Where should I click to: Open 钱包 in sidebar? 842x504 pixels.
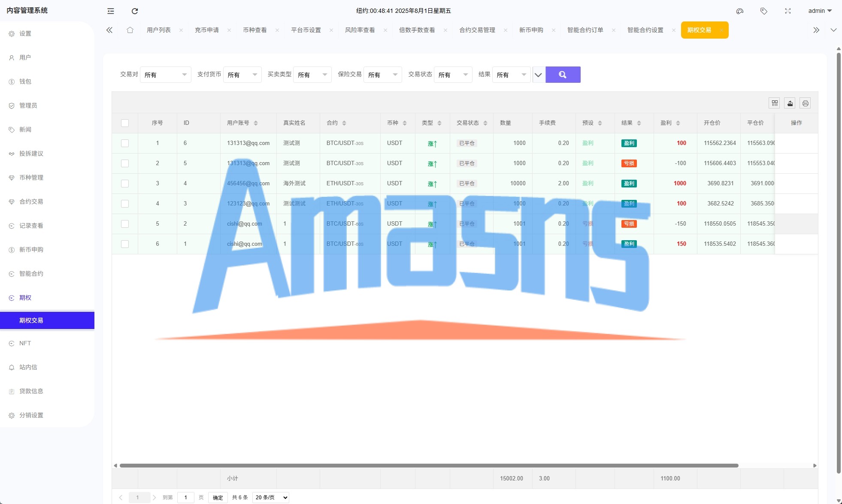(x=25, y=81)
